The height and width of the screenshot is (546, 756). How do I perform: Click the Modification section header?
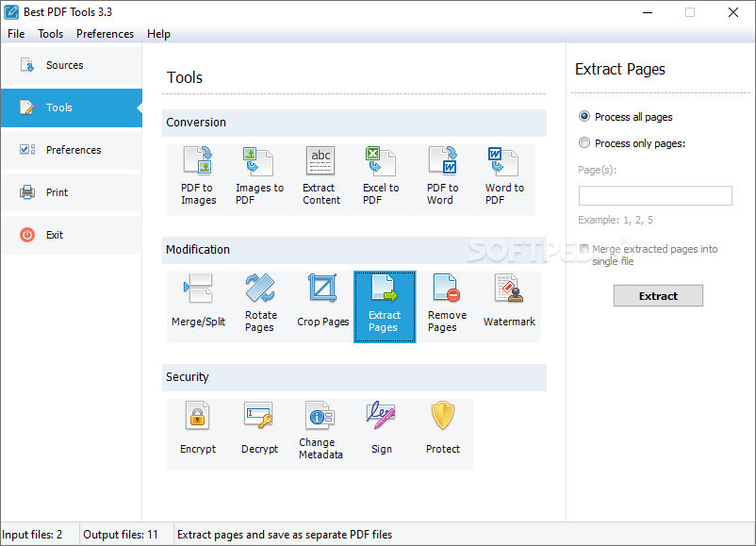click(354, 250)
